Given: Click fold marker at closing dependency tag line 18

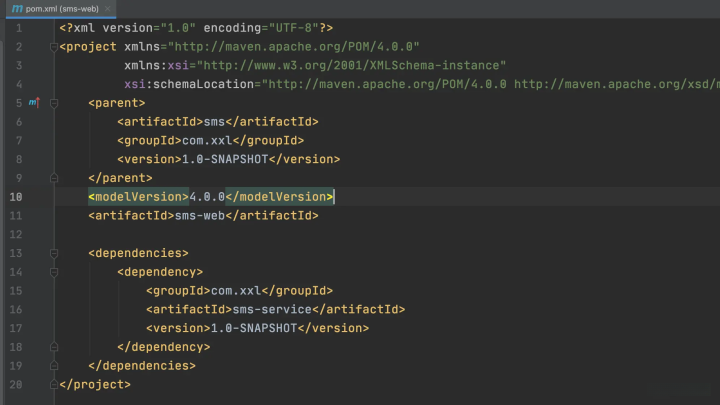Looking at the screenshot, I should click(53, 347).
